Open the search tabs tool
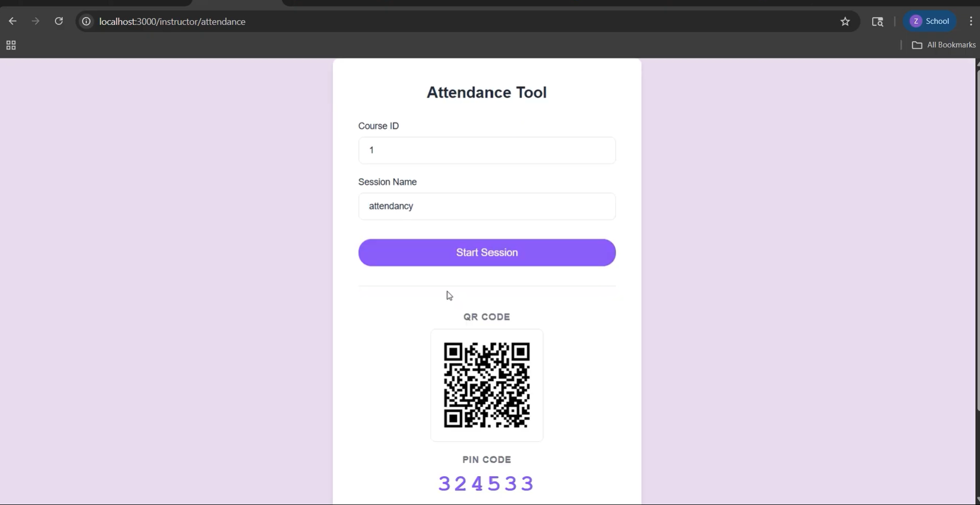 tap(878, 21)
